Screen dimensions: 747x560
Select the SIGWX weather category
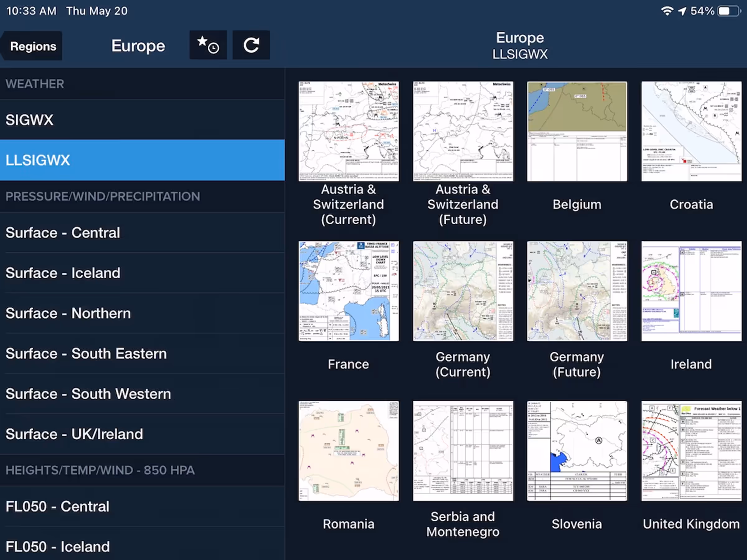coord(142,120)
